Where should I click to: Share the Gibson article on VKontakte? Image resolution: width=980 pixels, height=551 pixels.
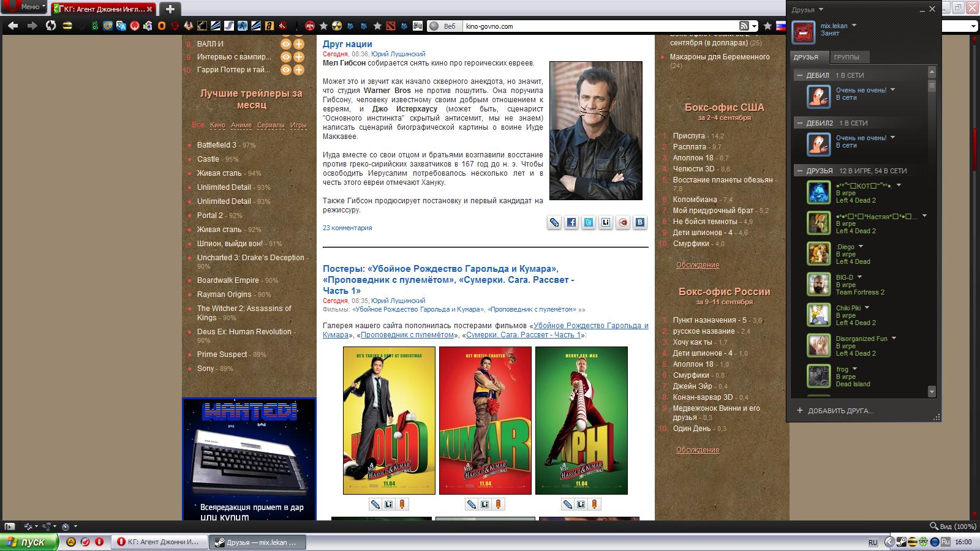(640, 222)
